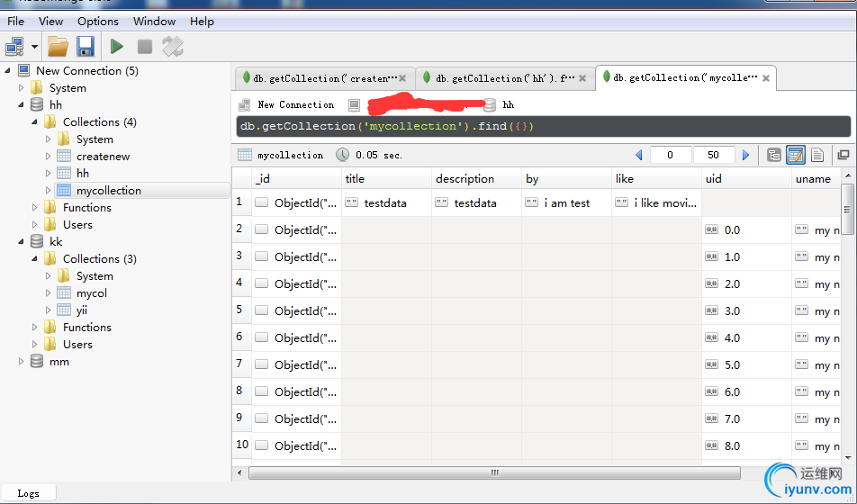The image size is (857, 504).
Task: Click the Open folder toolbar icon
Action: tap(58, 47)
